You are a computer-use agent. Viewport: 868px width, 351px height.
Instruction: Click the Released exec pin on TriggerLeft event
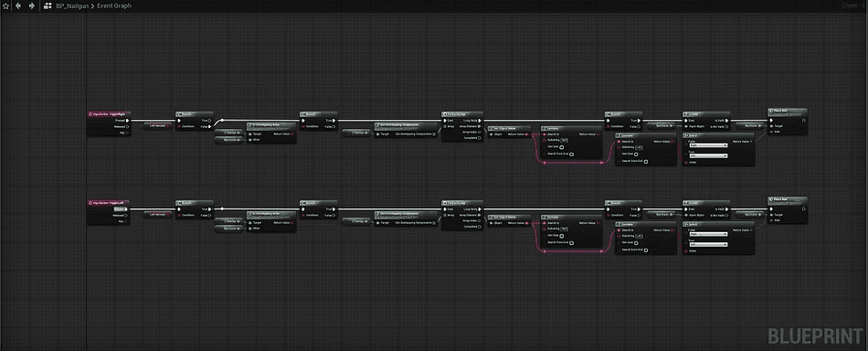pos(127,216)
